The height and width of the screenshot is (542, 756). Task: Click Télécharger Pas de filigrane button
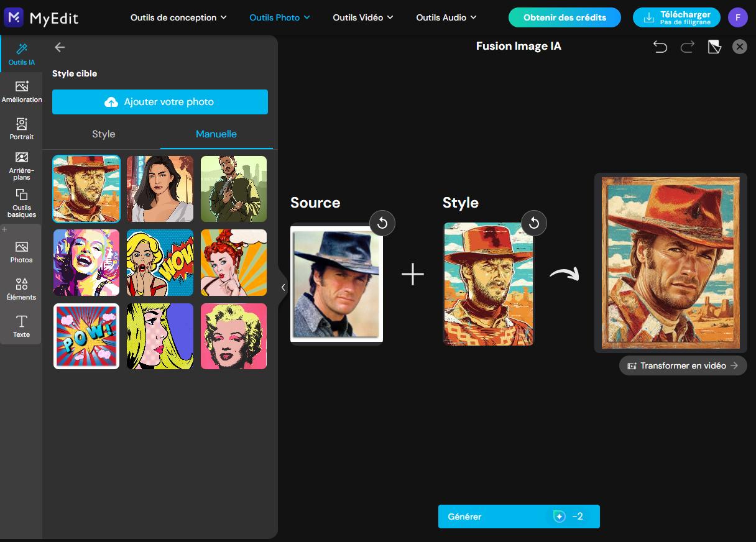click(676, 17)
